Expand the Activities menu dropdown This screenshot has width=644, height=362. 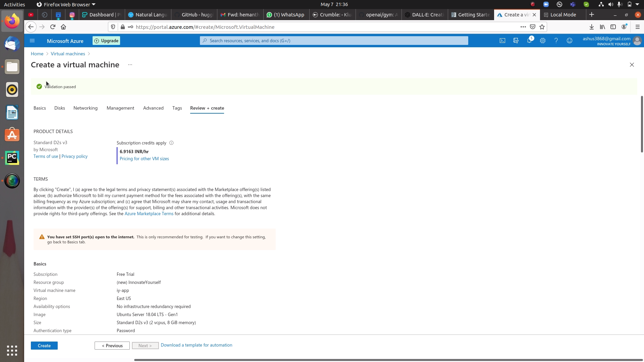[14, 4]
